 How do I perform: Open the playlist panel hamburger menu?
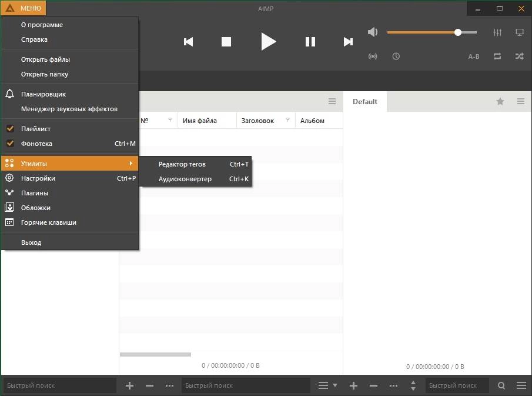tap(521, 101)
